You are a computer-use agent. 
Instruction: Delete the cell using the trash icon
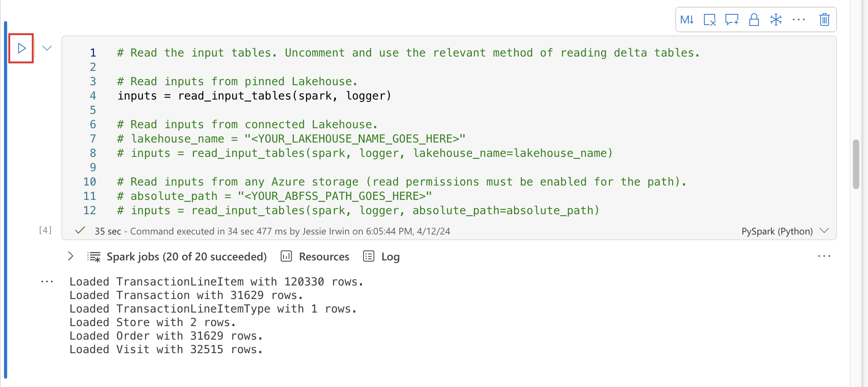pyautogui.click(x=824, y=20)
